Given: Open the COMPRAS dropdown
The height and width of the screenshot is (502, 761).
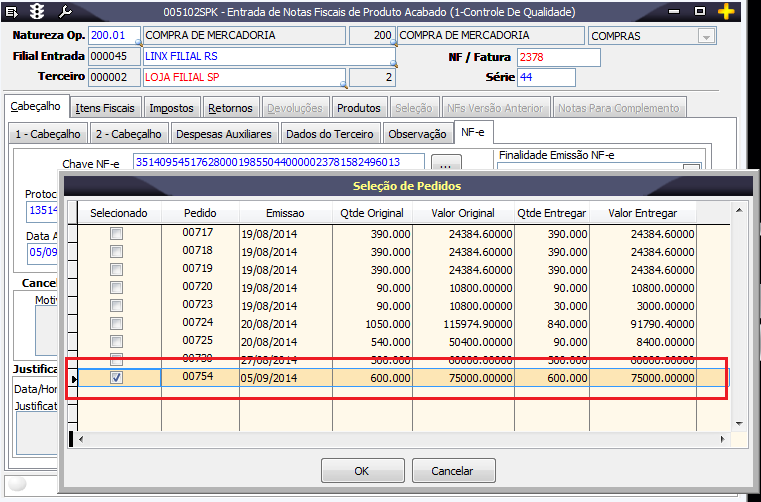Looking at the screenshot, I should [x=707, y=36].
